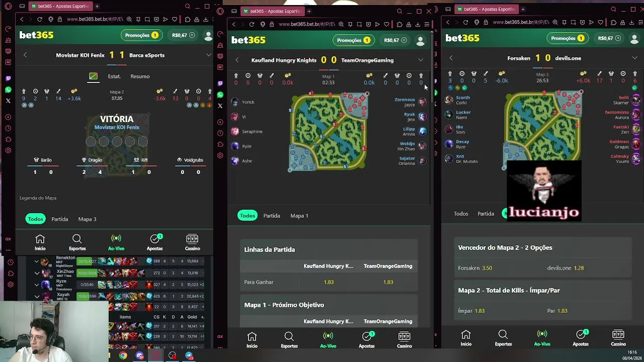
Task: Click bet365 logo in the middle window
Action: coord(249,40)
